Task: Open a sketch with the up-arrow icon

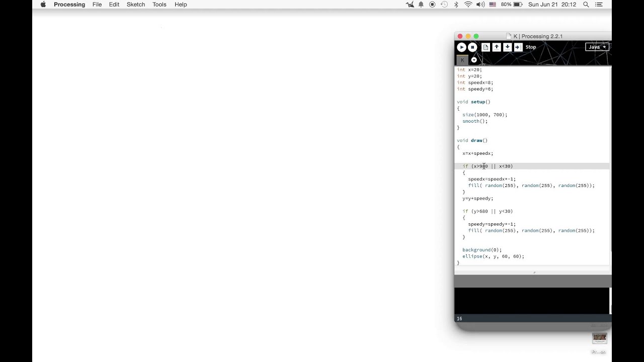Action: (497, 47)
